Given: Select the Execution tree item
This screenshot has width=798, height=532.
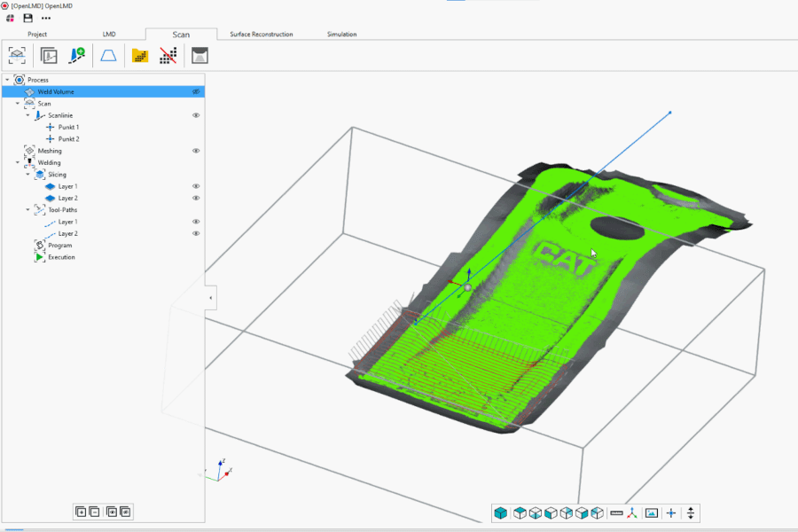Looking at the screenshot, I should (x=61, y=257).
